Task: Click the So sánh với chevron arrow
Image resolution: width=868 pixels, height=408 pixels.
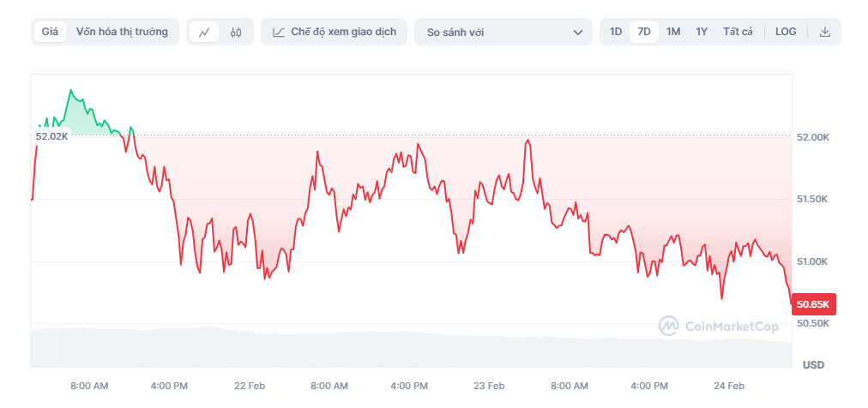Action: pyautogui.click(x=577, y=33)
